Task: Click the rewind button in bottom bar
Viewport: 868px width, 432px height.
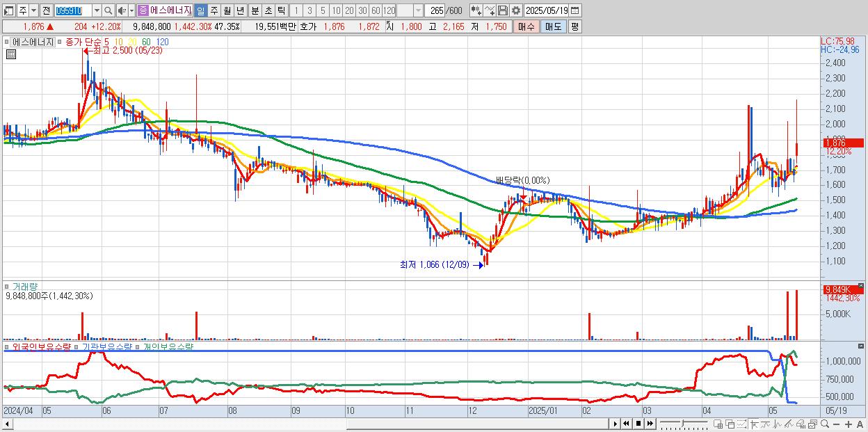Action: [x=626, y=424]
